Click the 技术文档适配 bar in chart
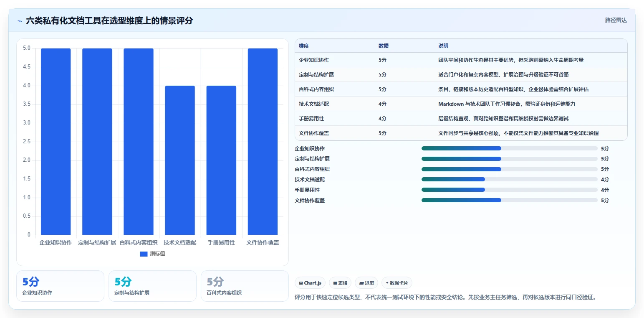The image size is (644, 318). 179,160
